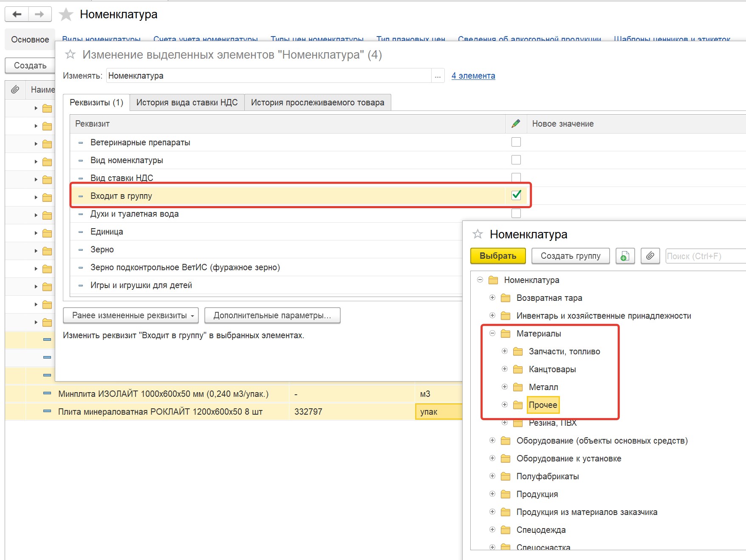
Task: Click the Изменять input field
Action: coord(268,76)
